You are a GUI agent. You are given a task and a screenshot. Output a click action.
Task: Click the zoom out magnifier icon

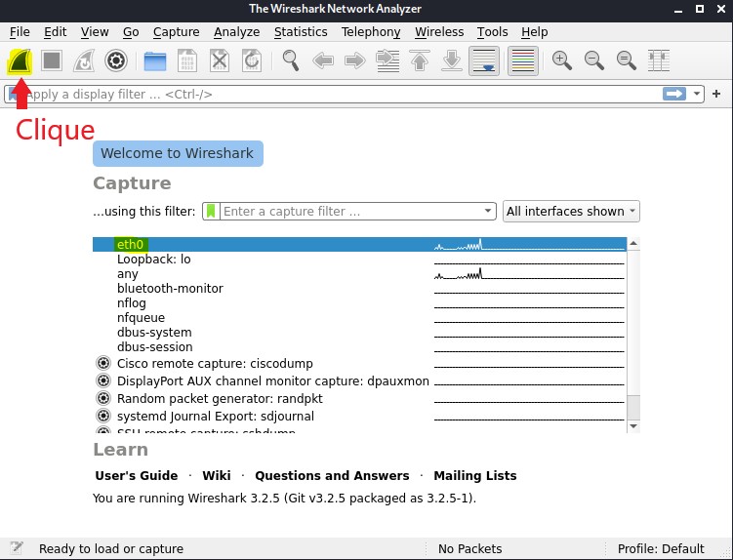pos(594,61)
